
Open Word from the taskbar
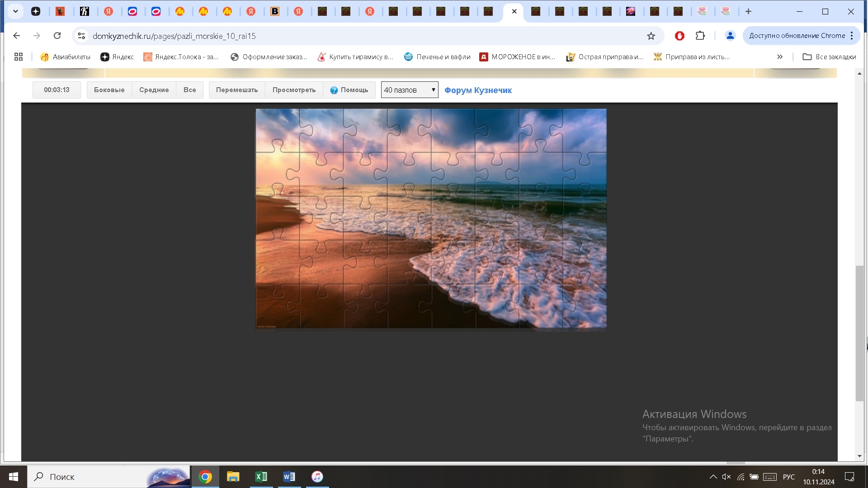[289, 477]
